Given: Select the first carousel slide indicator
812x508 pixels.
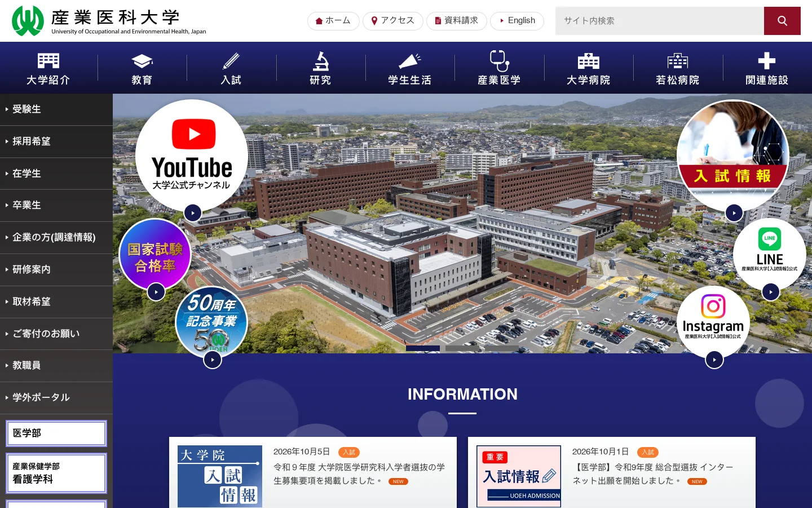Looking at the screenshot, I should point(423,348).
